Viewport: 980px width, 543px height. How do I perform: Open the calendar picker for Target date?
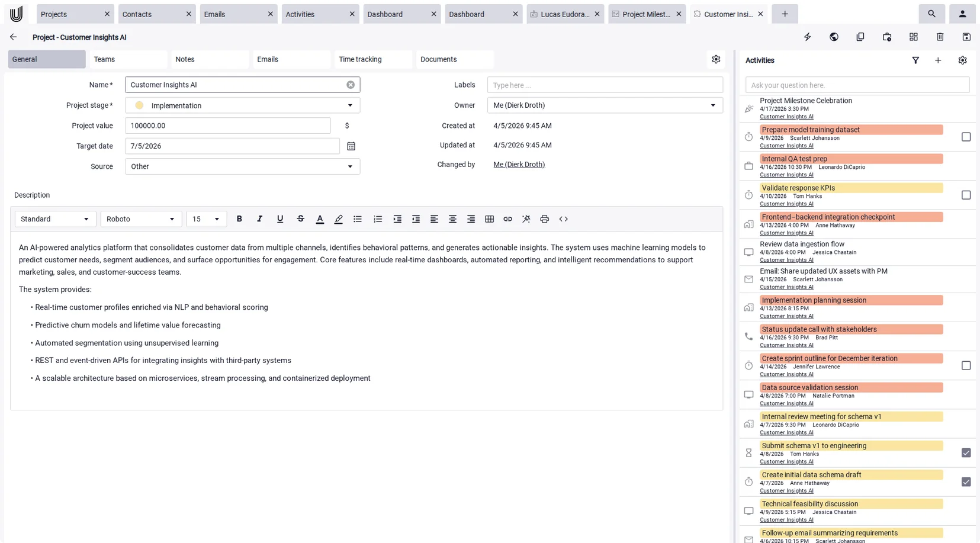click(351, 146)
